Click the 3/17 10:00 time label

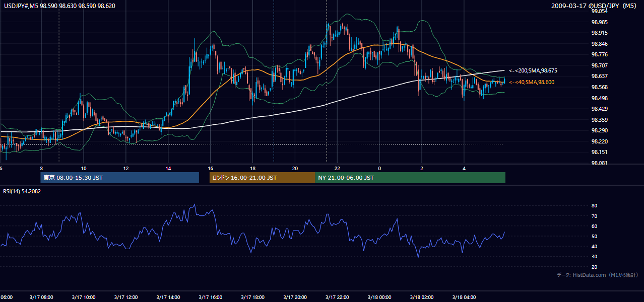(x=84, y=297)
